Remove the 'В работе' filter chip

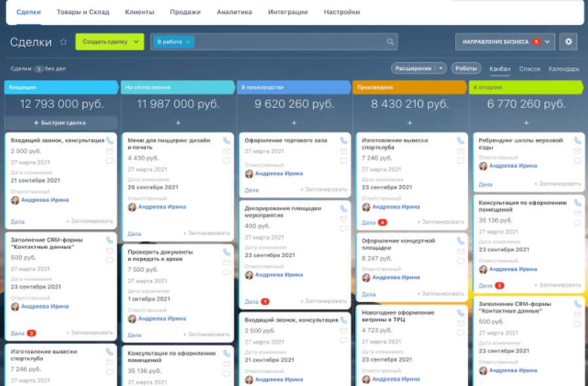tap(189, 42)
